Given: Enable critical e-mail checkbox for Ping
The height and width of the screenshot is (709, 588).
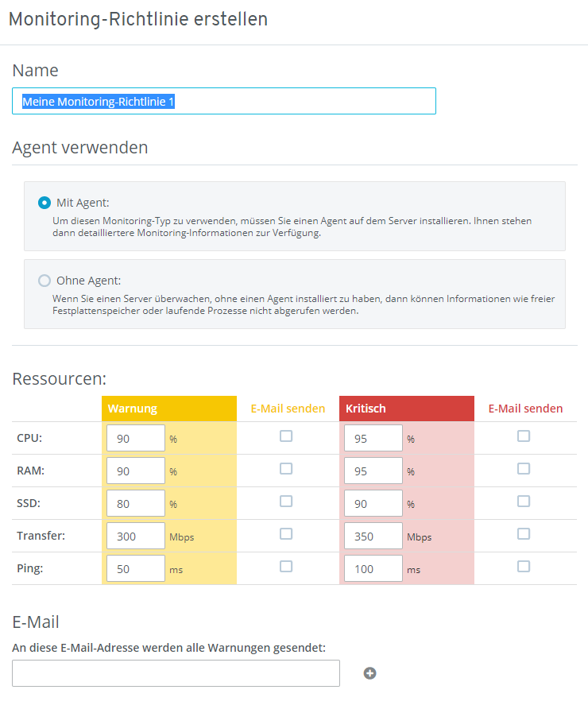Looking at the screenshot, I should [524, 567].
